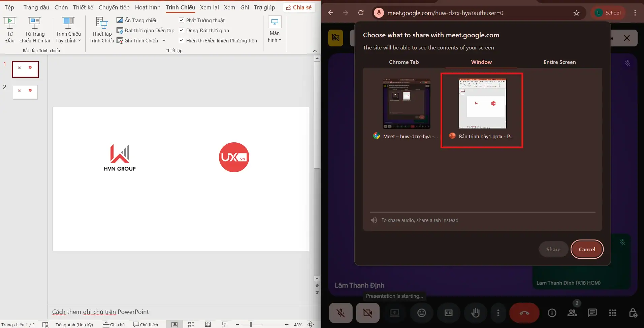Toggle Hiển thị Điều khiển Phương tiện checkbox
644x328 pixels.
[x=182, y=41]
